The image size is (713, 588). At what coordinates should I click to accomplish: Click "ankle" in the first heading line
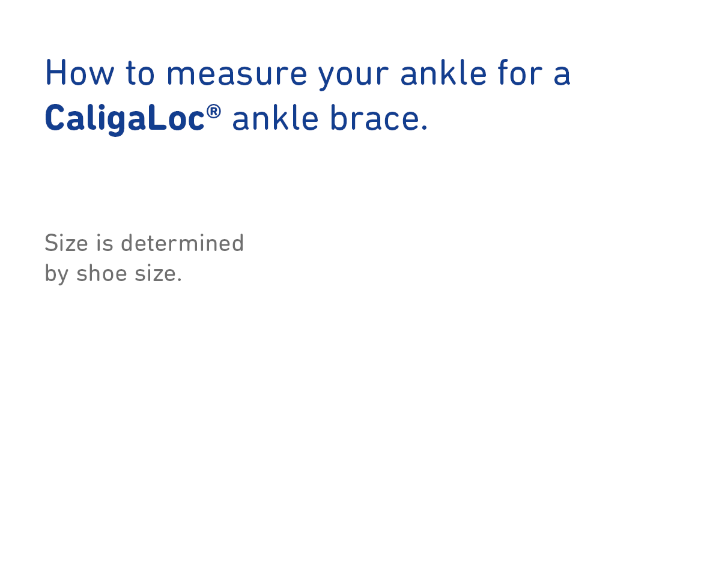click(443, 73)
